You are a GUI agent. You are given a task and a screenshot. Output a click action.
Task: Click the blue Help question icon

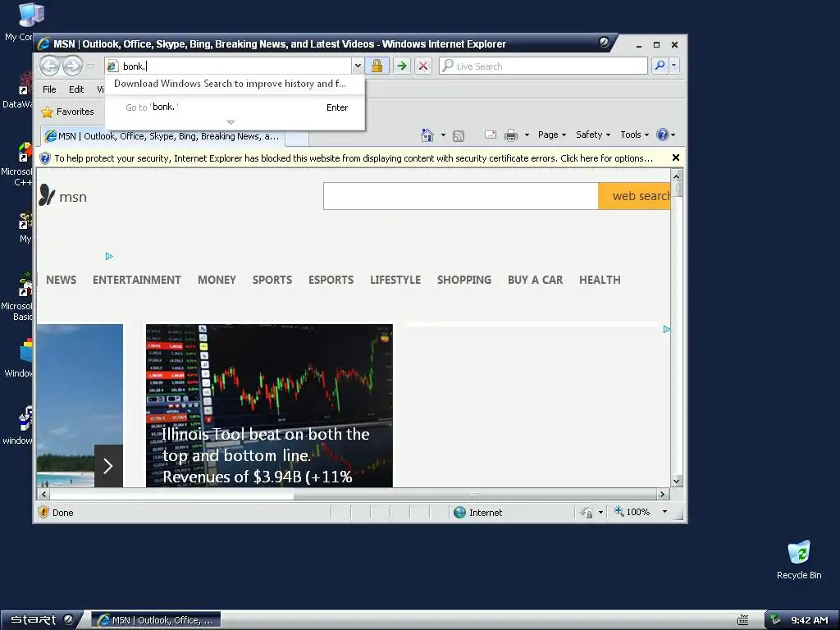663,135
